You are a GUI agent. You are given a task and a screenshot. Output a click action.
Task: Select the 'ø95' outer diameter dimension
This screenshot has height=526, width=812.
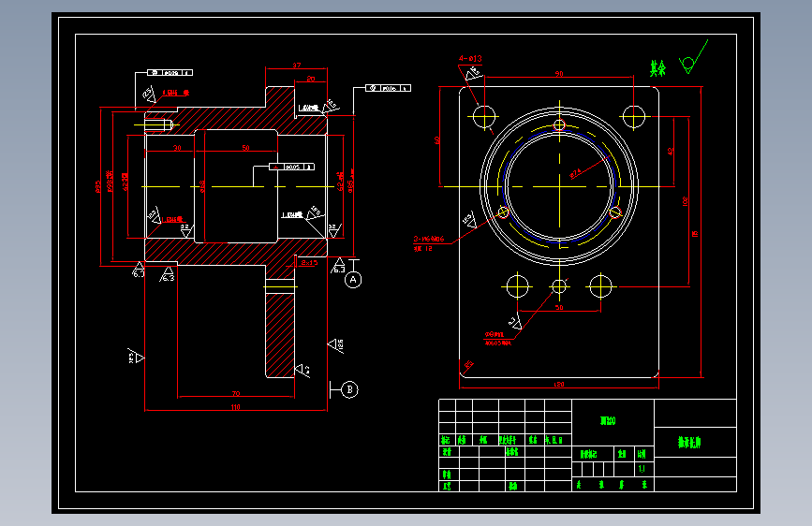click(98, 186)
